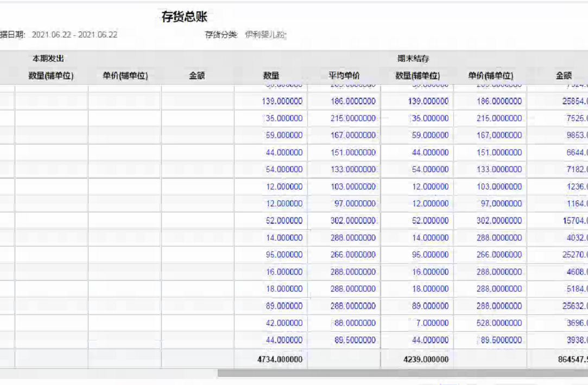Select 平均单价 cell 103.0000000

point(353,187)
